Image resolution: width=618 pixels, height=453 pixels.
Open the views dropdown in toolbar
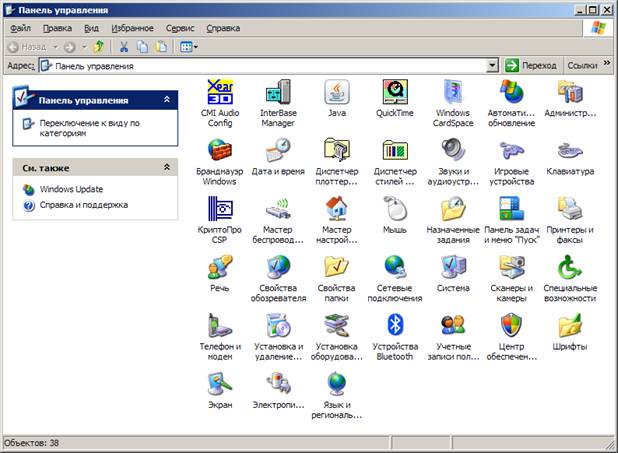pyautogui.click(x=189, y=47)
